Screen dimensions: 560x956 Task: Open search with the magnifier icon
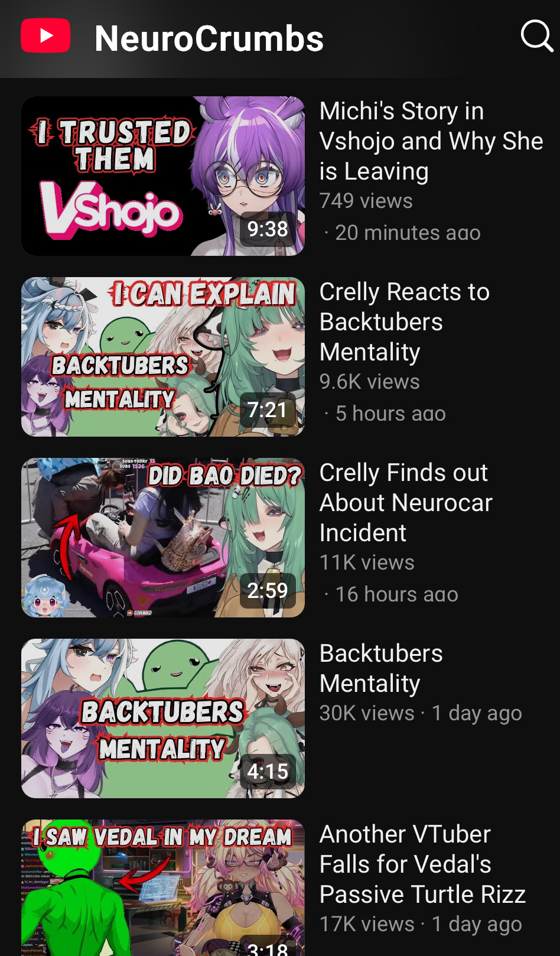(536, 36)
